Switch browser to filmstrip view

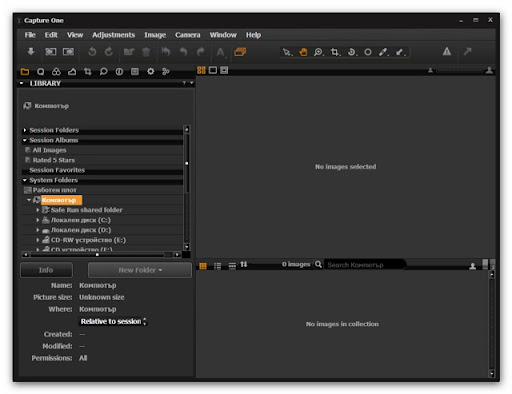(232, 266)
